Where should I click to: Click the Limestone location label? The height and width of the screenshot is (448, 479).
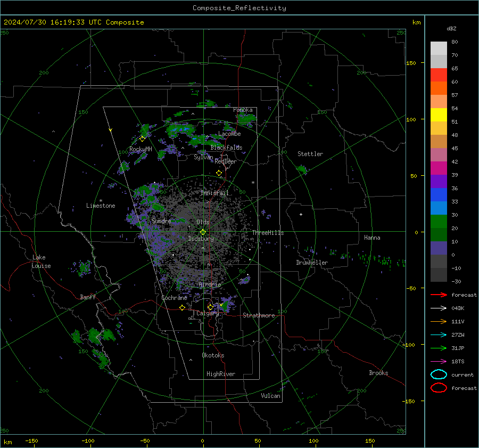click(101, 206)
